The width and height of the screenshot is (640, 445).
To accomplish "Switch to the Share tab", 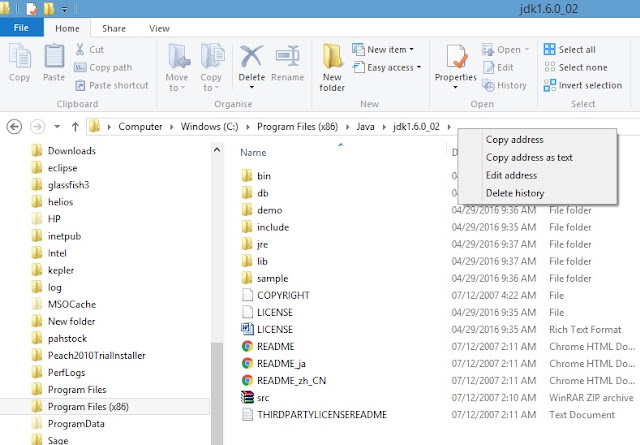I will click(114, 28).
